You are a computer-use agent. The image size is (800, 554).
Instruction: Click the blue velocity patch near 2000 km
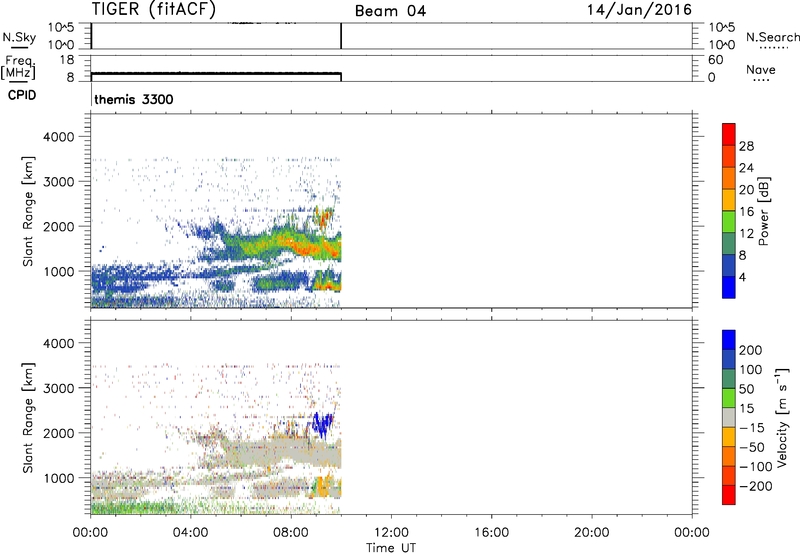coord(322,425)
